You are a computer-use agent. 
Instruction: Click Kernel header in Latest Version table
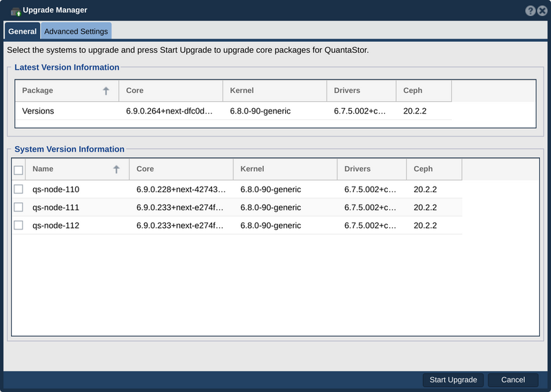275,91
